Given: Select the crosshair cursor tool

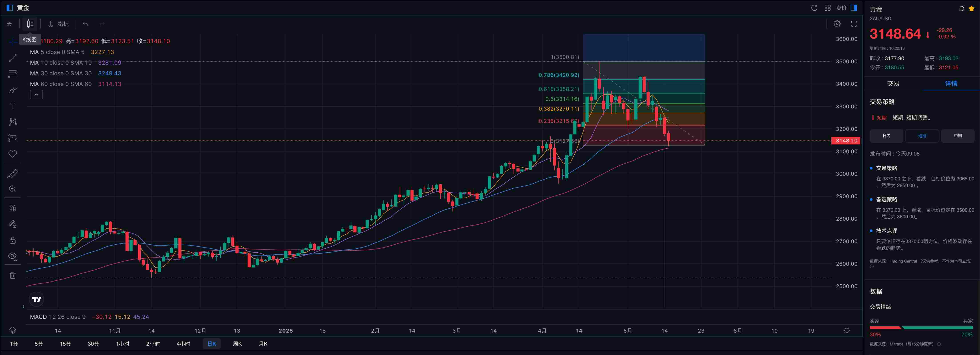Looking at the screenshot, I should (x=13, y=42).
